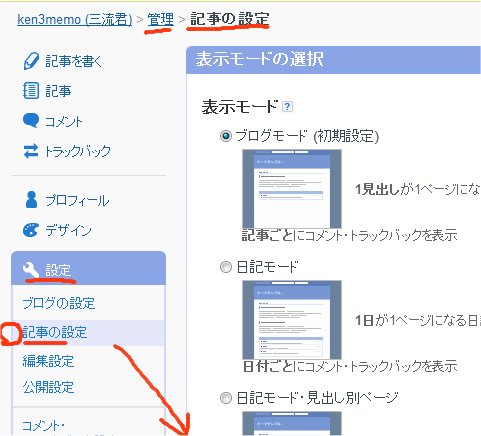Click the wrench icon in 設定 header

tap(31, 270)
